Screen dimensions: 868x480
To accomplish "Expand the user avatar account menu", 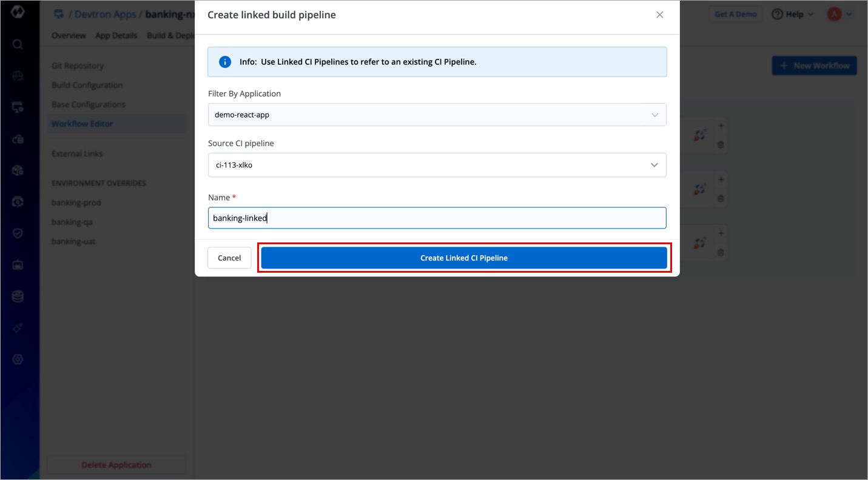I will tap(839, 15).
